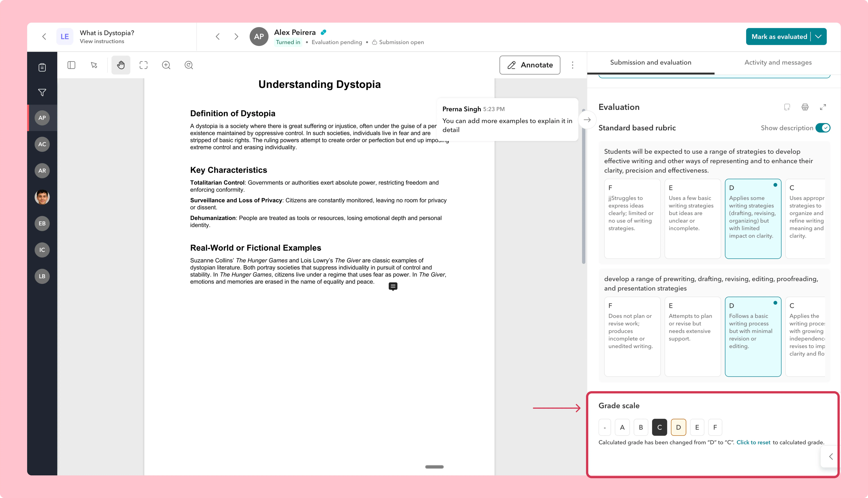Collapse the side panel using bottom chevron
This screenshot has width=868, height=498.
click(x=831, y=456)
